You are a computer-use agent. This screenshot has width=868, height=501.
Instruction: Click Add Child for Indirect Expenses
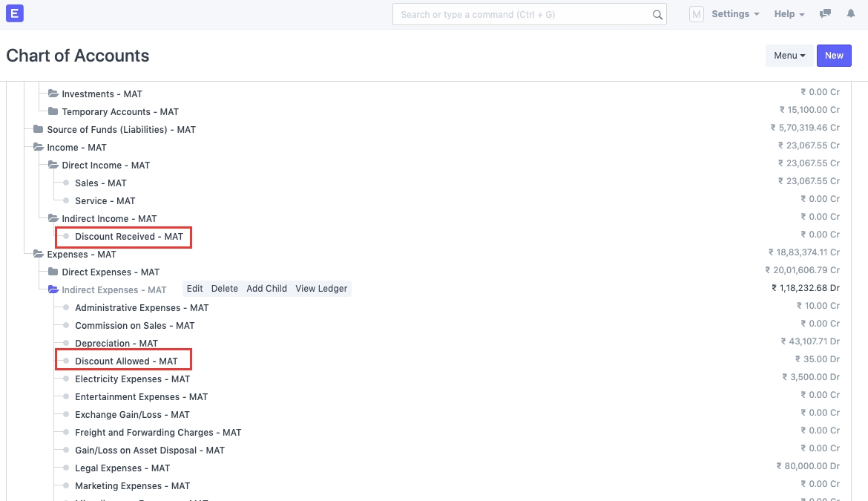(x=266, y=289)
